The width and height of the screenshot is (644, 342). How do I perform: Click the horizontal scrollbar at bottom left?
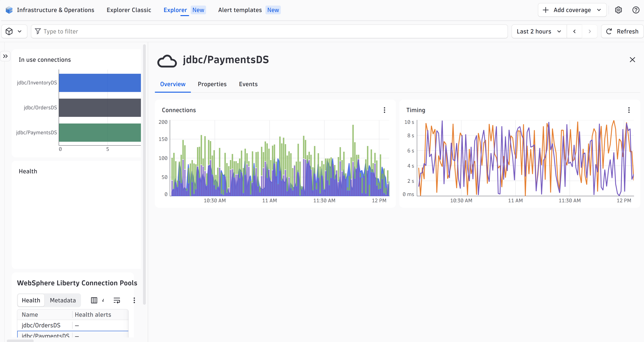(x=20, y=340)
